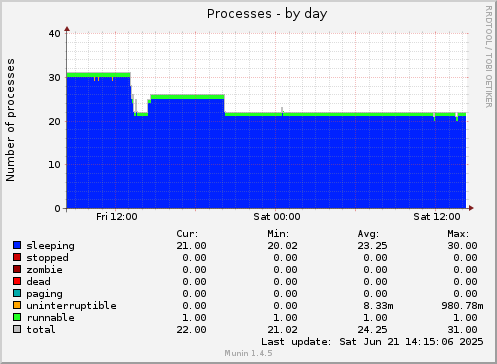The width and height of the screenshot is (497, 364).
Task: Click the uninterruptible orange legend swatch
Action: [17, 305]
